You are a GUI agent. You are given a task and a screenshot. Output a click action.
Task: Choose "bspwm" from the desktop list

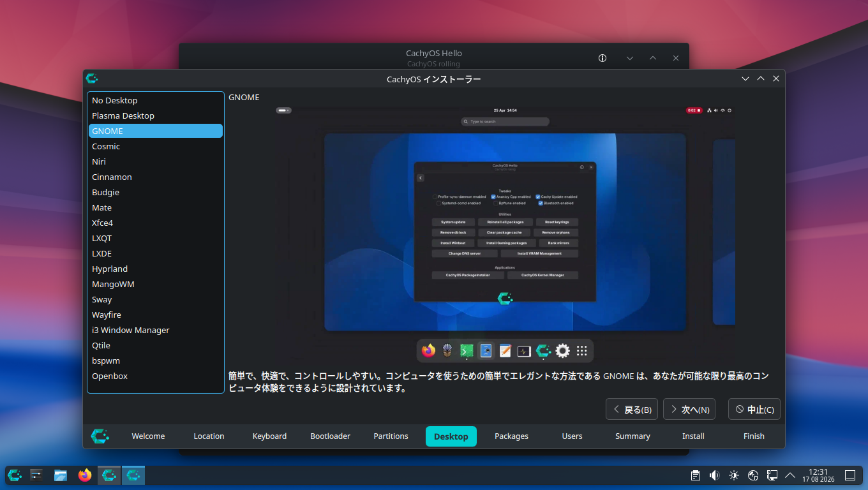click(x=156, y=360)
